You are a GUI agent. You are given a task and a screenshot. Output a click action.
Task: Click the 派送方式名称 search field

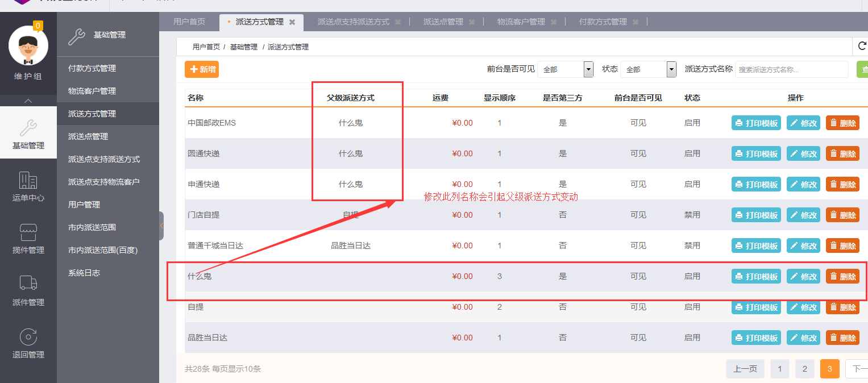pyautogui.click(x=791, y=69)
